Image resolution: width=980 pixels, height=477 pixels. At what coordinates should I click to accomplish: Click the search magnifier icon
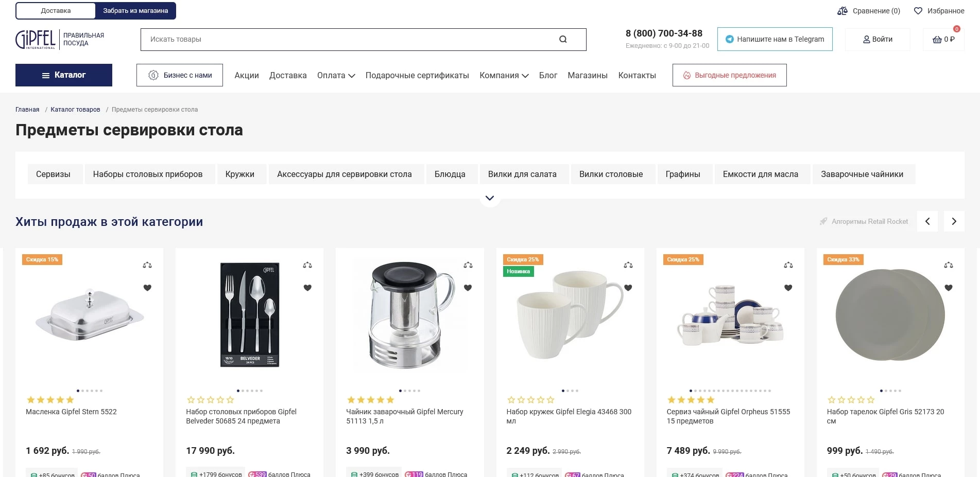563,39
